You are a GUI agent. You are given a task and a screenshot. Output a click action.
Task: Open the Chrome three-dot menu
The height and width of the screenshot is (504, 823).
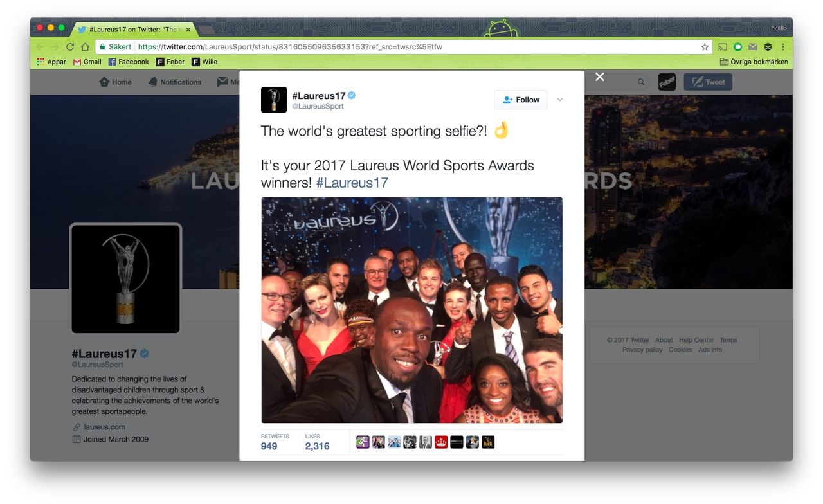[783, 47]
